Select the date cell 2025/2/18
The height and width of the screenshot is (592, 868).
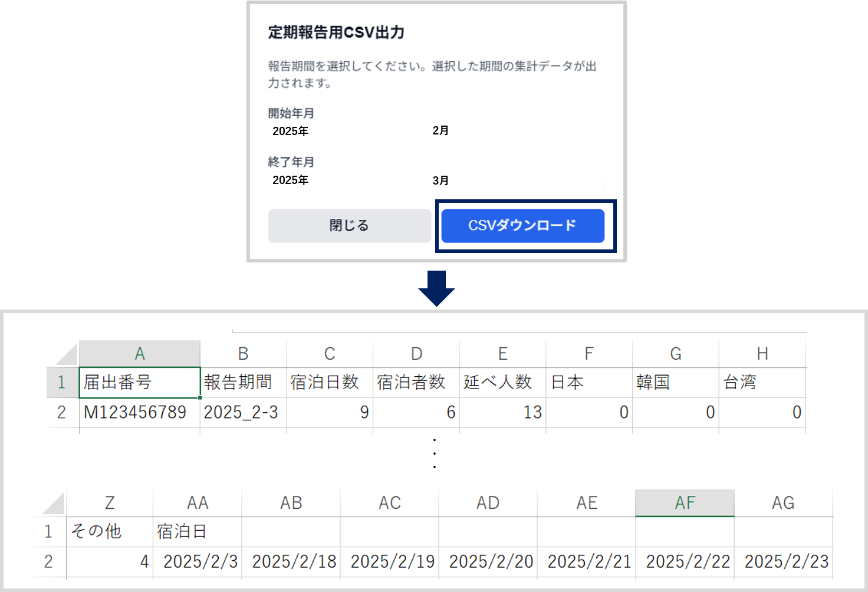(291, 561)
